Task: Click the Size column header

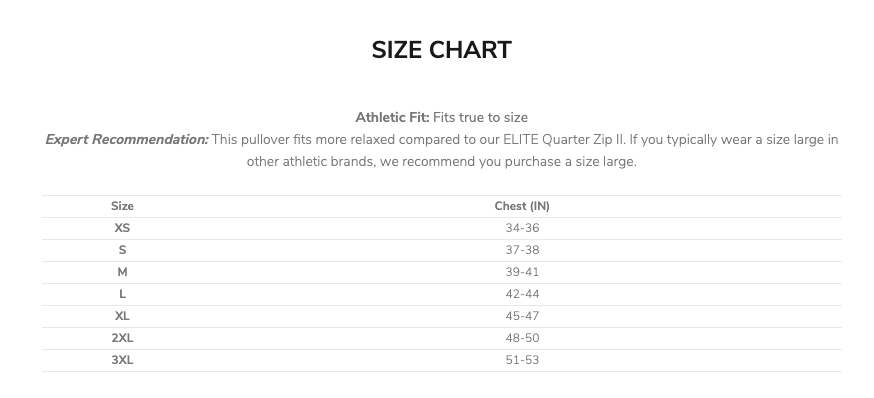Action: coord(122,206)
